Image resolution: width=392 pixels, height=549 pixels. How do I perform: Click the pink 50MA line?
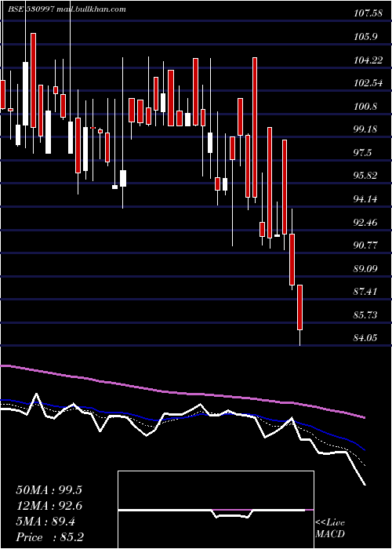point(182,393)
